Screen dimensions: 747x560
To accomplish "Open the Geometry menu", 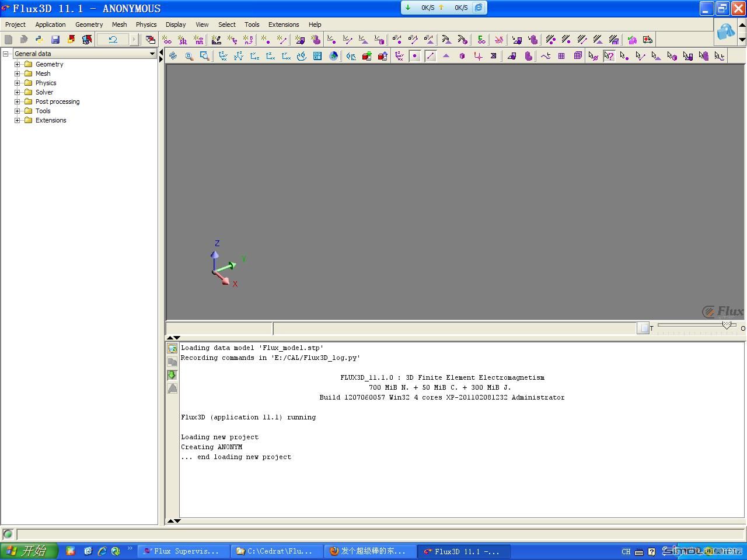I will (x=89, y=24).
